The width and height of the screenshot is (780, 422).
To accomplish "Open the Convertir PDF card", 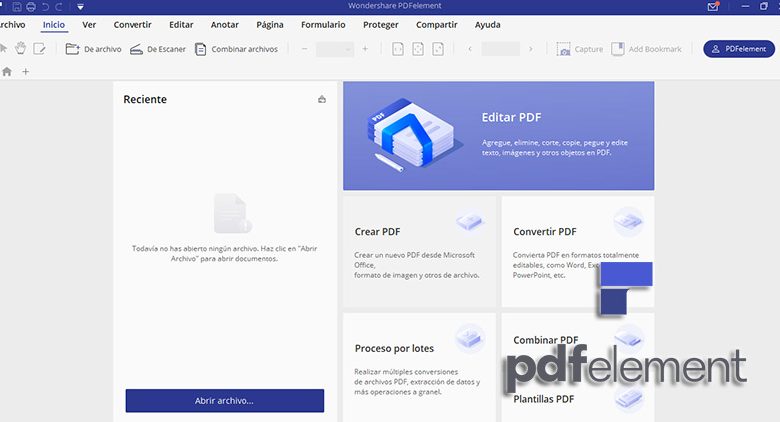I will coord(578,252).
